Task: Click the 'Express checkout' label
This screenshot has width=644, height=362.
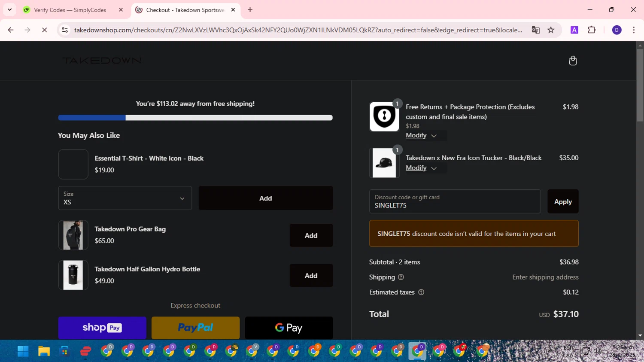Action: click(x=195, y=305)
